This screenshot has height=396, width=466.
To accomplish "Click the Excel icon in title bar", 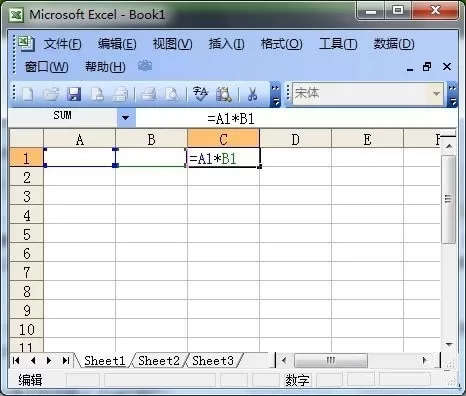I will pos(16,15).
